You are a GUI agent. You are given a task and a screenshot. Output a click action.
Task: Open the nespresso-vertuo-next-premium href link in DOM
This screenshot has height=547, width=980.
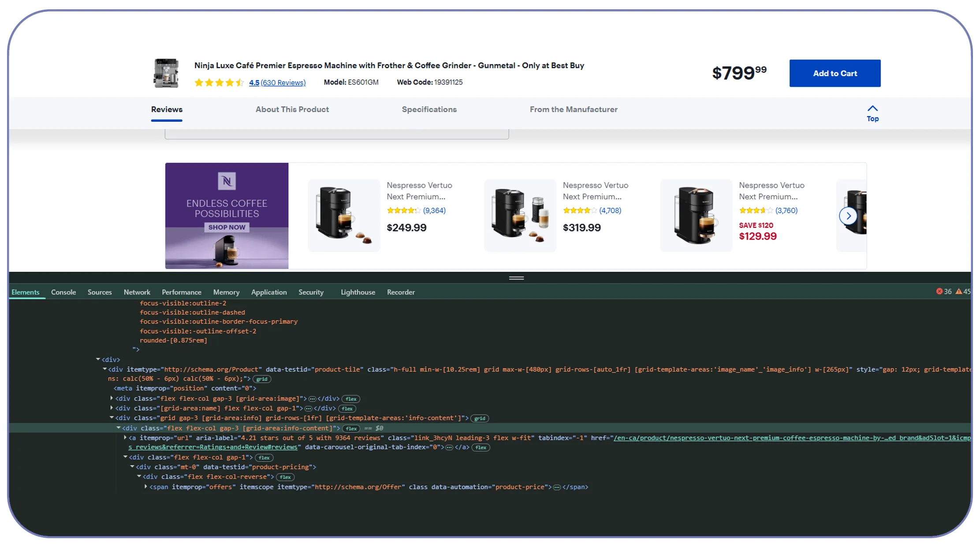click(792, 438)
